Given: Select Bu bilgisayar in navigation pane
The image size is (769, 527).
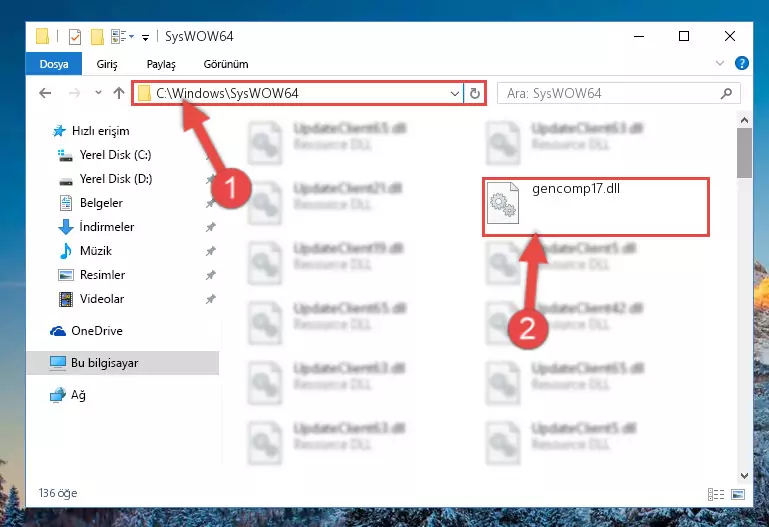Looking at the screenshot, I should (123, 363).
